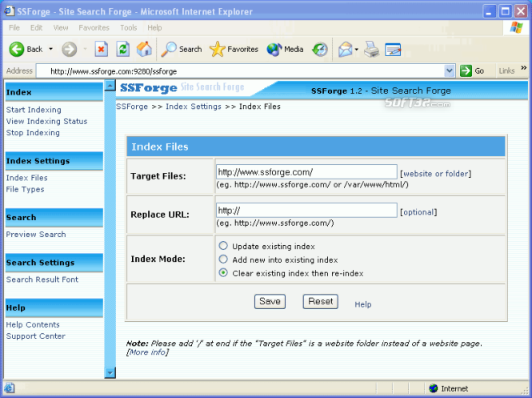The image size is (532, 398).
Task: Open the Favorites menu
Action: pos(94,27)
